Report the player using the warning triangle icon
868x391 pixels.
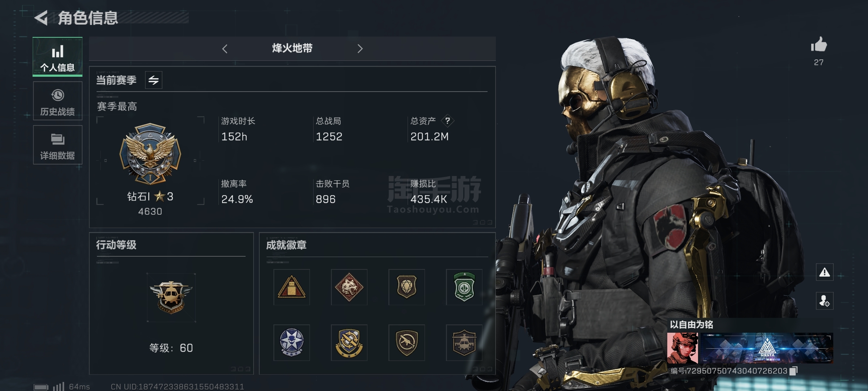click(825, 272)
